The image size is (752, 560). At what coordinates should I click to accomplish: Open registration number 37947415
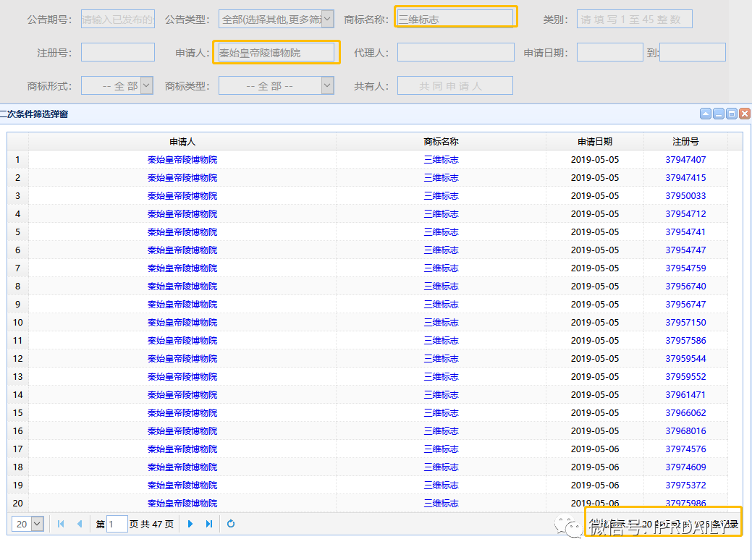click(x=685, y=178)
